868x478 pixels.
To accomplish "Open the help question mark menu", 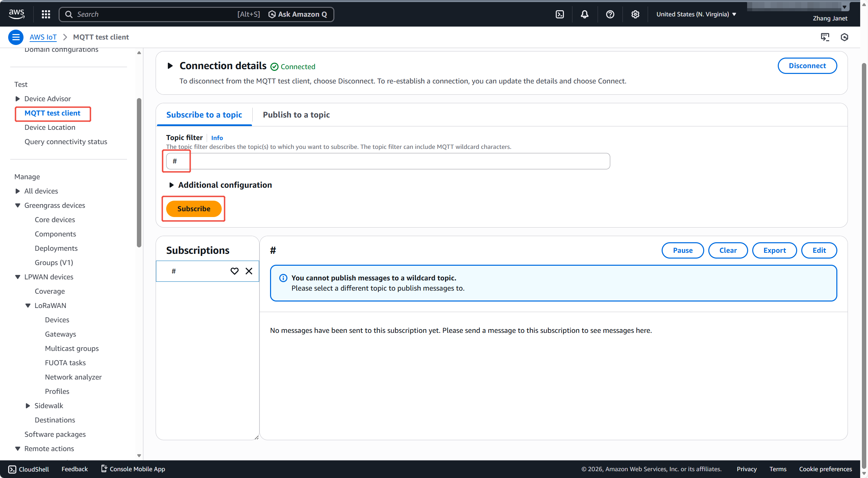I will (610, 14).
